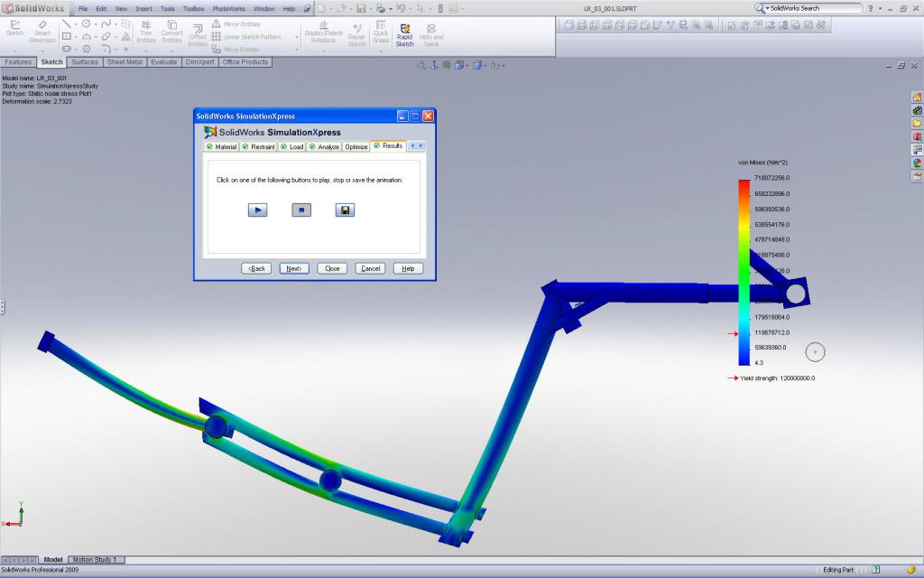
Task: Switch to the DimXpert ribbon tab
Action: tap(199, 62)
